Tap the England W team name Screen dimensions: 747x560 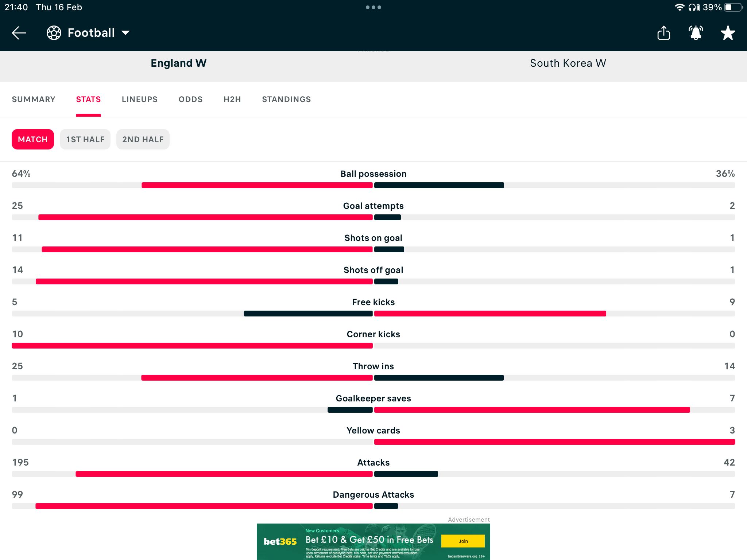click(x=178, y=63)
